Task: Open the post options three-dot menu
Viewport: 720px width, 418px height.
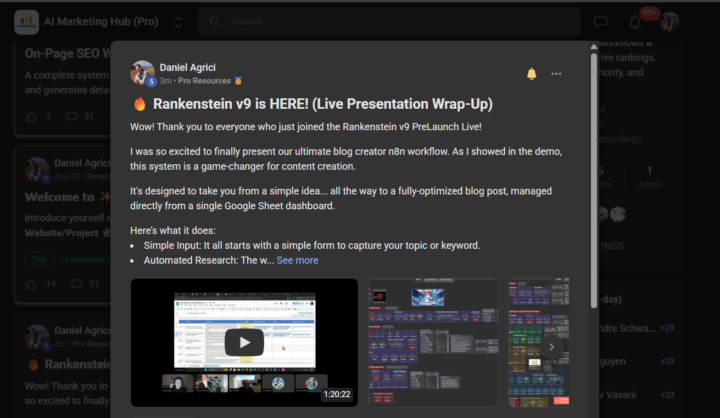Action: click(556, 73)
